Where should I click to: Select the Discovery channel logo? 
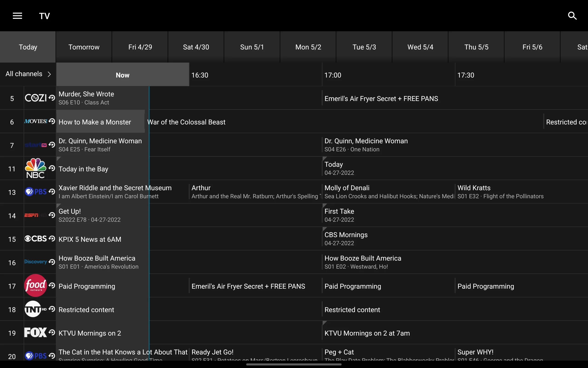coord(36,262)
